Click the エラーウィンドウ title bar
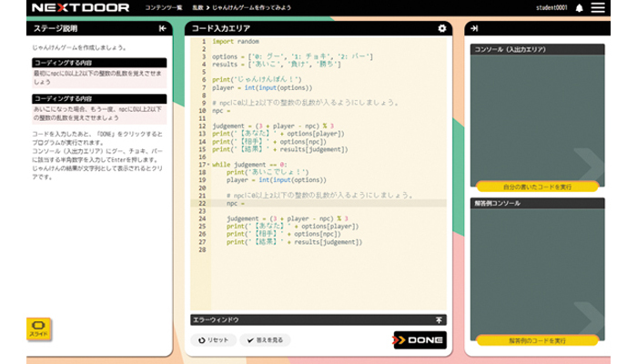Screen dimensions: 637x364 point(318,320)
